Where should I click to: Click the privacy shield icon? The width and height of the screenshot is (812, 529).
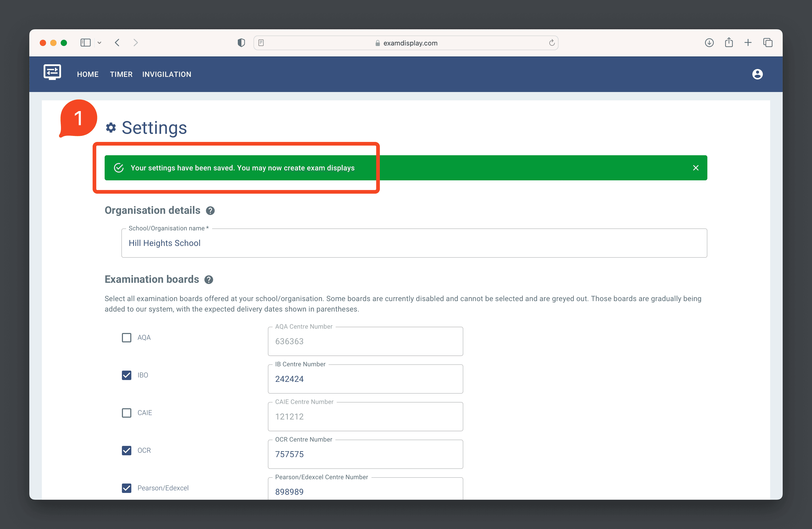[x=241, y=43]
